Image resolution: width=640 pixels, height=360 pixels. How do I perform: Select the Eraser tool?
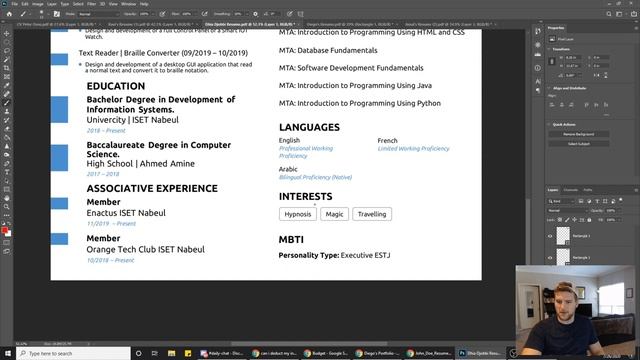coord(7,129)
